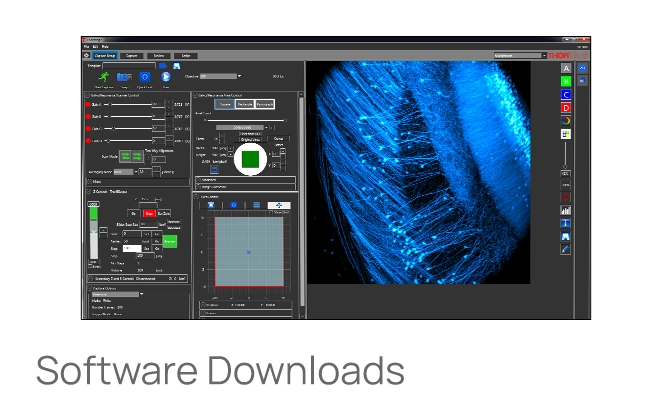672x420 pixels.
Task: Collapse the scanner control panel expander
Action: point(87,95)
